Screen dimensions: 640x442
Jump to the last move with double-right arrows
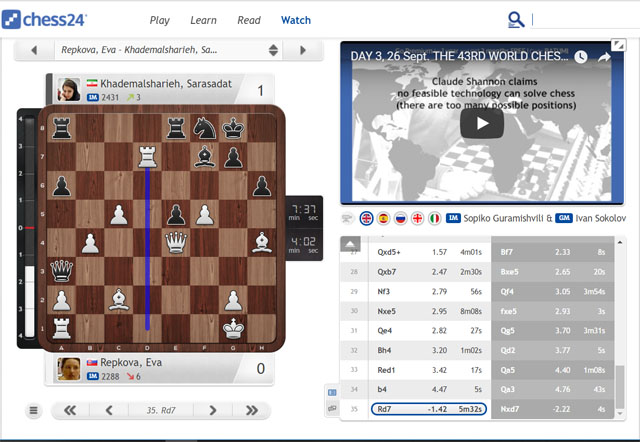pos(252,410)
